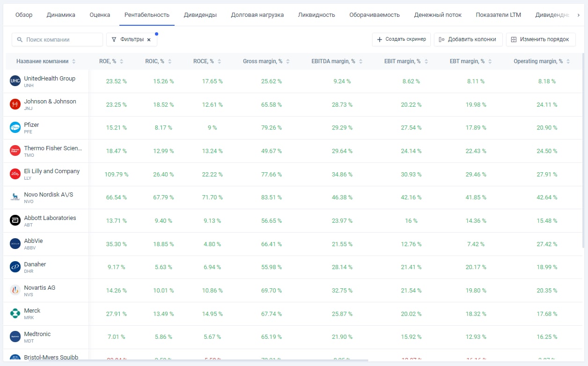The width and height of the screenshot is (588, 366).
Task: Click the Eli Lilly and Company name
Action: pos(52,171)
